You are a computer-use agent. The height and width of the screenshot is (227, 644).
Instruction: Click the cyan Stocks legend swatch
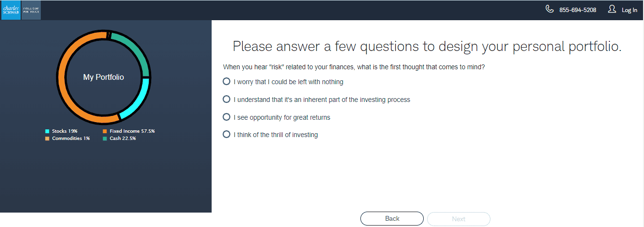[x=47, y=131]
